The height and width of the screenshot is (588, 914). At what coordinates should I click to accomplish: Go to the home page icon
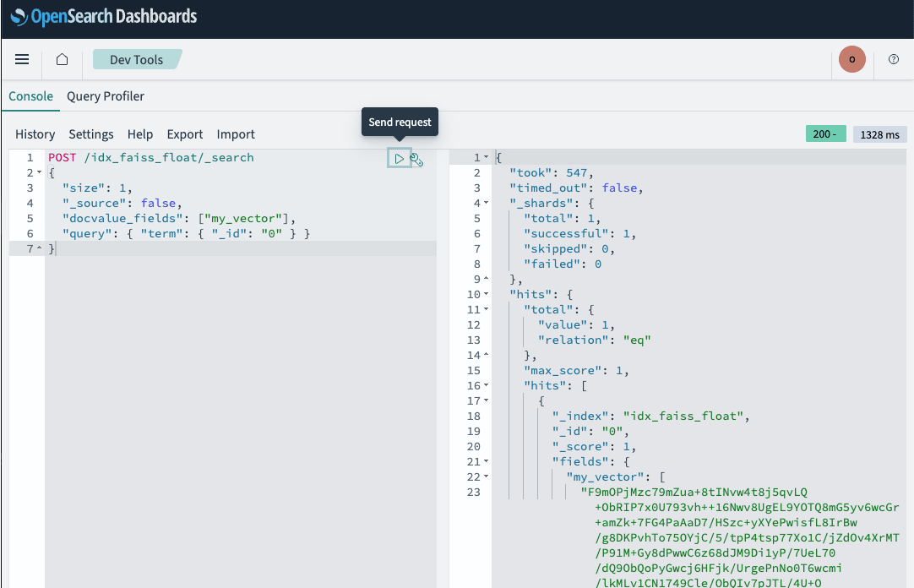(x=62, y=59)
